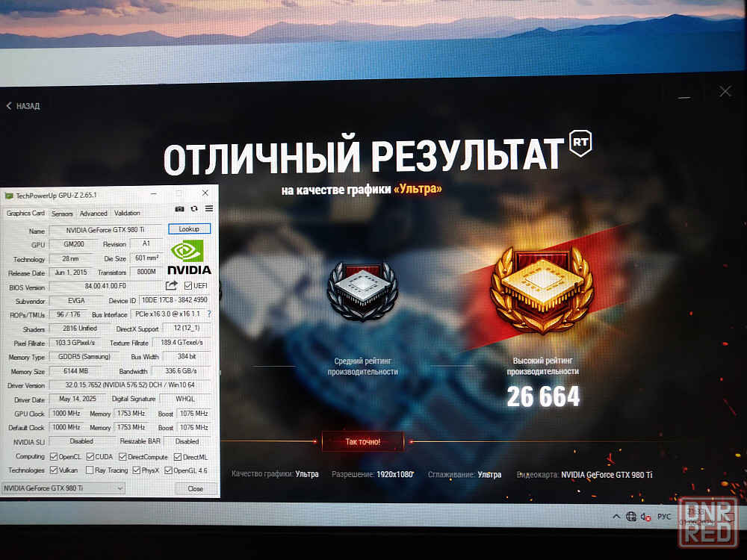Screen dimensions: 747x560
Task: Click the Technology value 28 nm
Action: click(70, 258)
